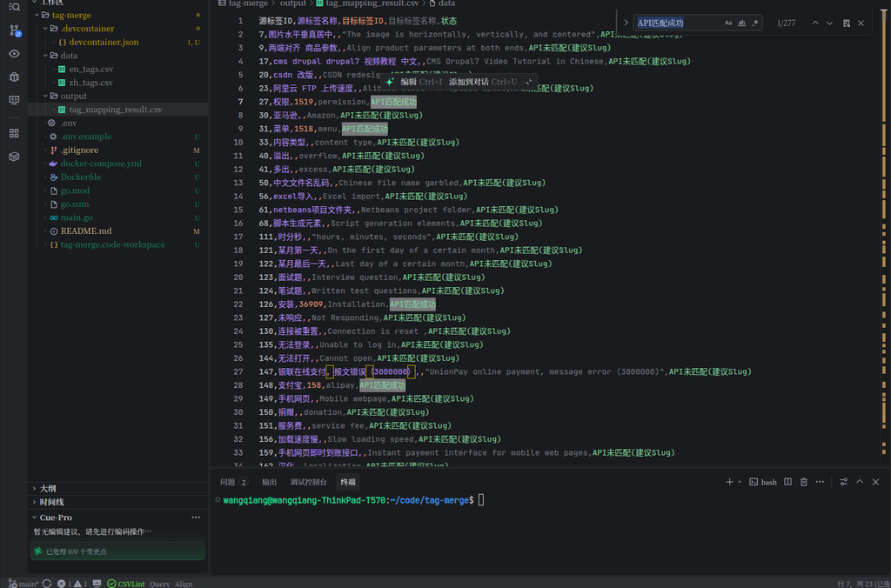Open the search view icon at top of activity bar
The width and height of the screenshot is (891, 588).
click(x=15, y=7)
